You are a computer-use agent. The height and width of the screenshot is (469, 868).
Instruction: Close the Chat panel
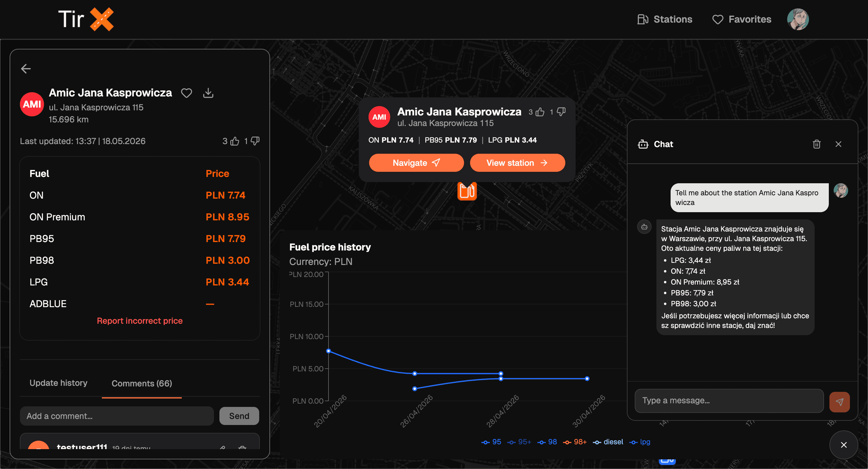(838, 144)
